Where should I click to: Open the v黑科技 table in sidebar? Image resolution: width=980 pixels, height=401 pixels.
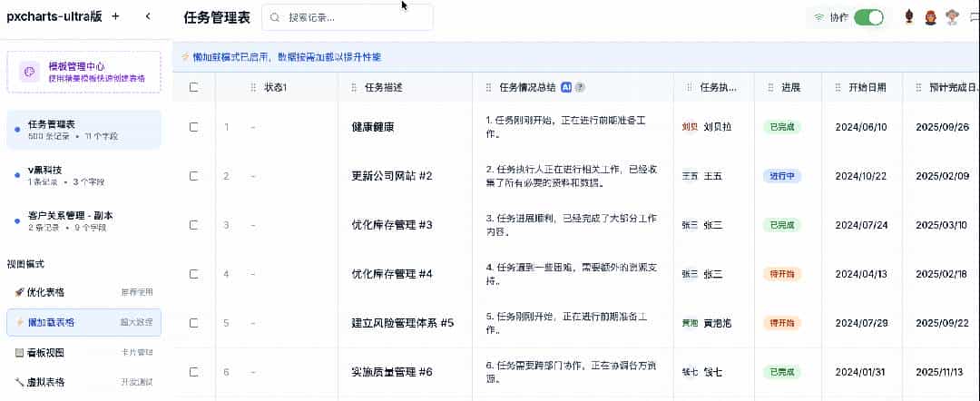click(x=83, y=175)
